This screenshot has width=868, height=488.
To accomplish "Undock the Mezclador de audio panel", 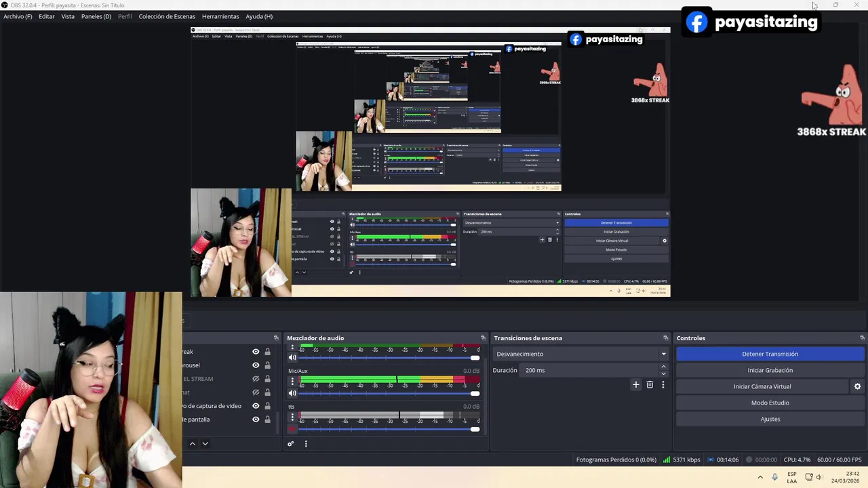I will pos(483,338).
